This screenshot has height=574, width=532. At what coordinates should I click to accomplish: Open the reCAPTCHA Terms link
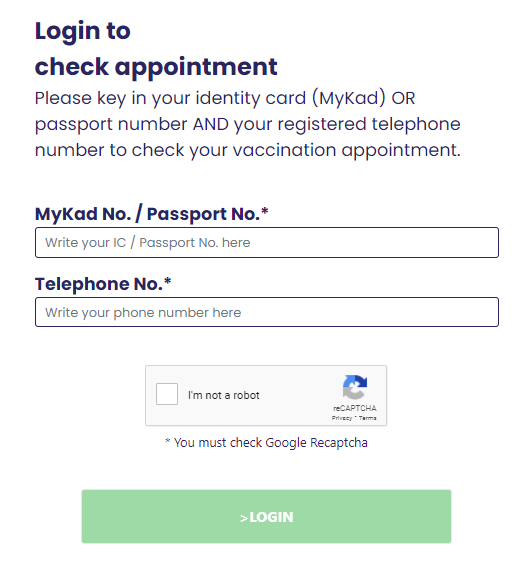coord(367,418)
